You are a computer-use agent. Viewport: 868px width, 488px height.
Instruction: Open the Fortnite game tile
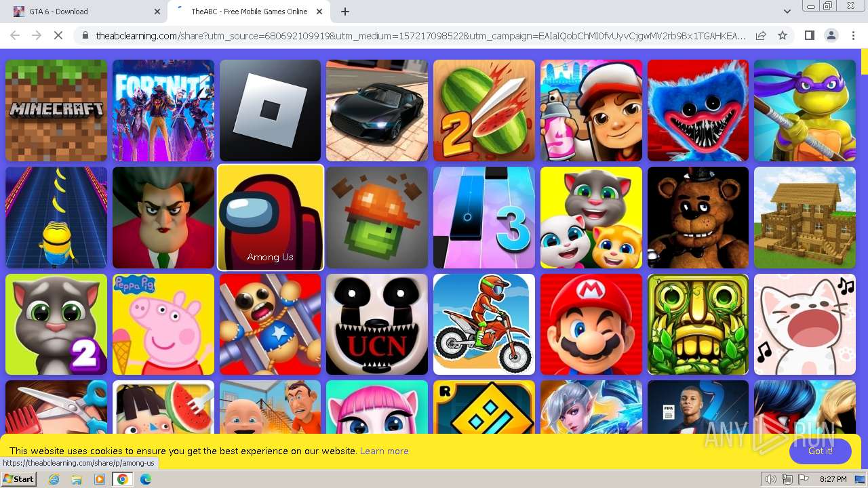click(163, 110)
